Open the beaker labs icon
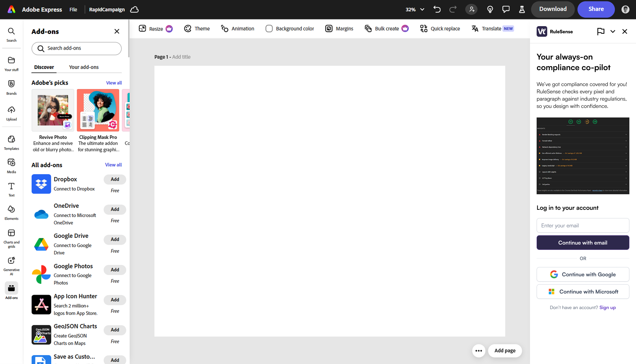The image size is (636, 364). (x=522, y=9)
